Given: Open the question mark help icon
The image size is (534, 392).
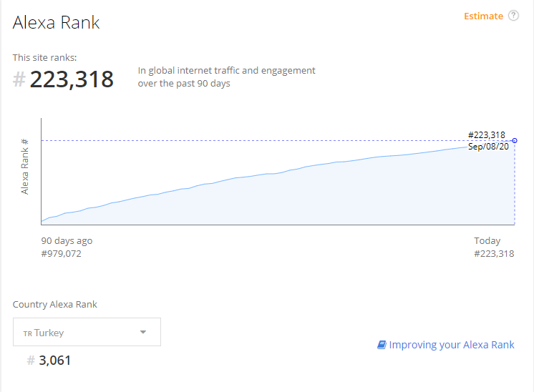Looking at the screenshot, I should click(x=513, y=16).
